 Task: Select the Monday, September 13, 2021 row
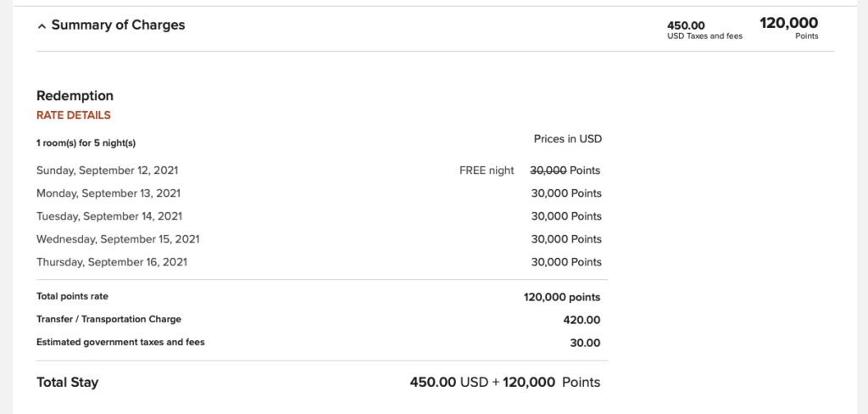pyautogui.click(x=108, y=193)
